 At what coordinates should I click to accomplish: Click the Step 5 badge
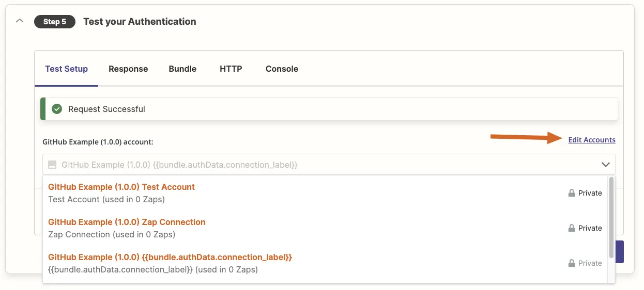click(55, 22)
